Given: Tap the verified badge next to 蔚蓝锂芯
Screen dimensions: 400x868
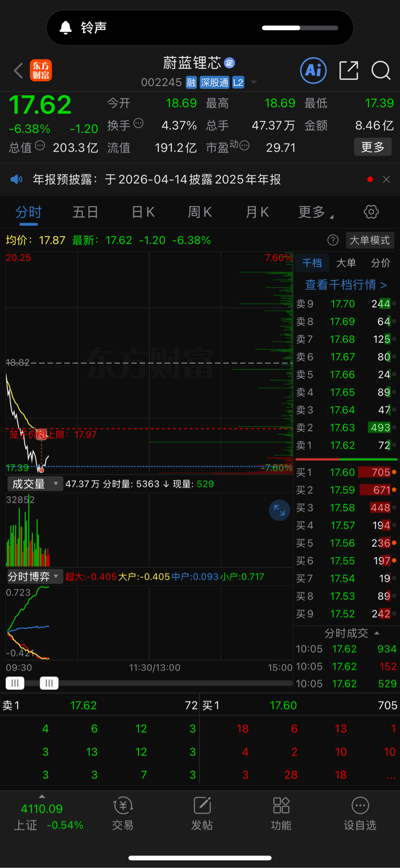Looking at the screenshot, I should point(229,63).
